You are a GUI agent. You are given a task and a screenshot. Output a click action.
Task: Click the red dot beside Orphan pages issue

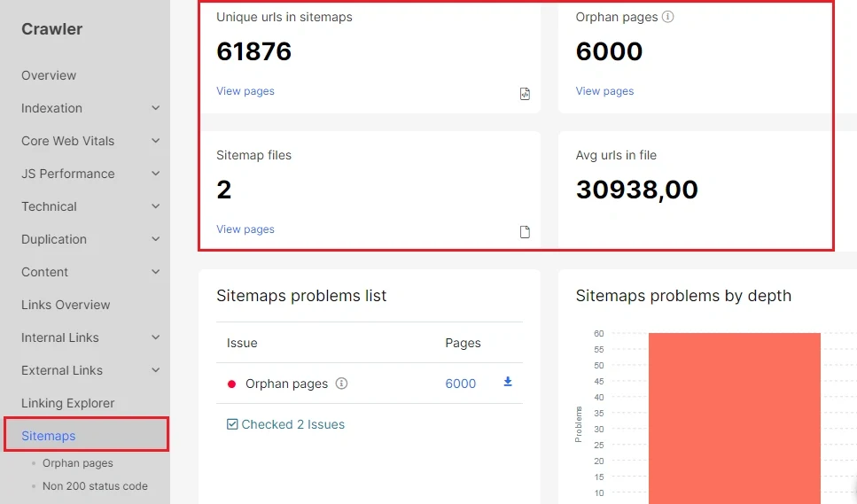coord(231,384)
